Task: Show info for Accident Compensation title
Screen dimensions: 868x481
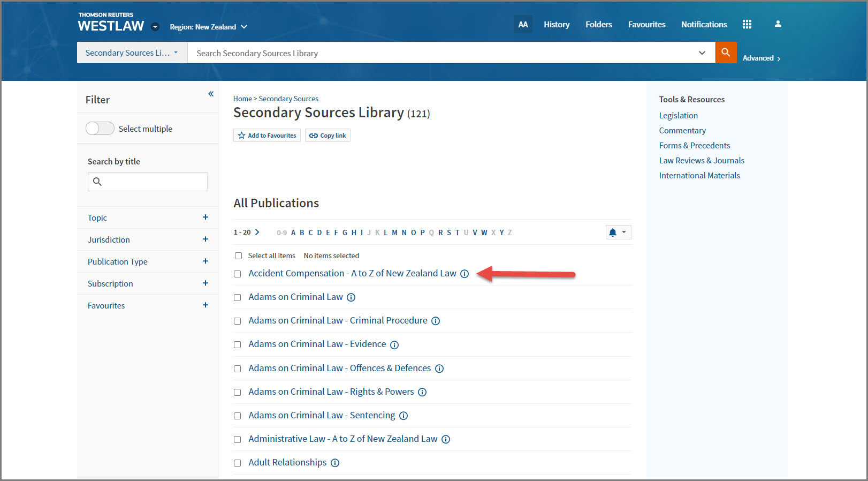Action: 465,274
